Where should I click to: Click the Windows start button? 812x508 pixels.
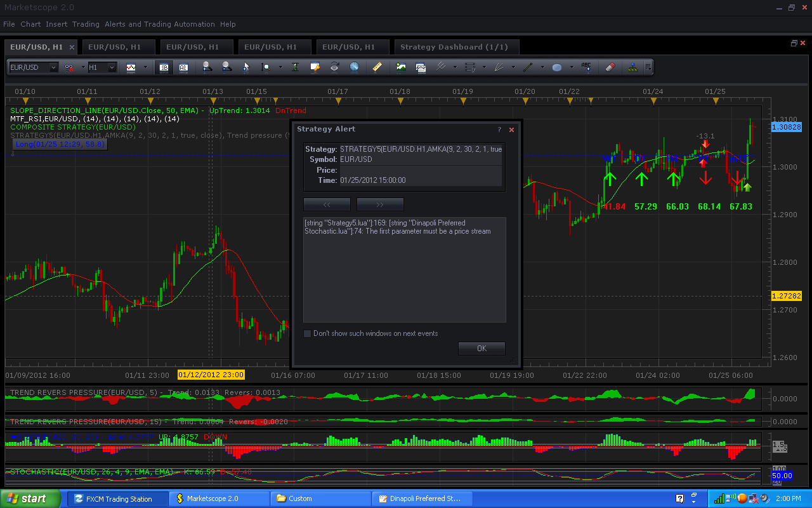coord(30,498)
